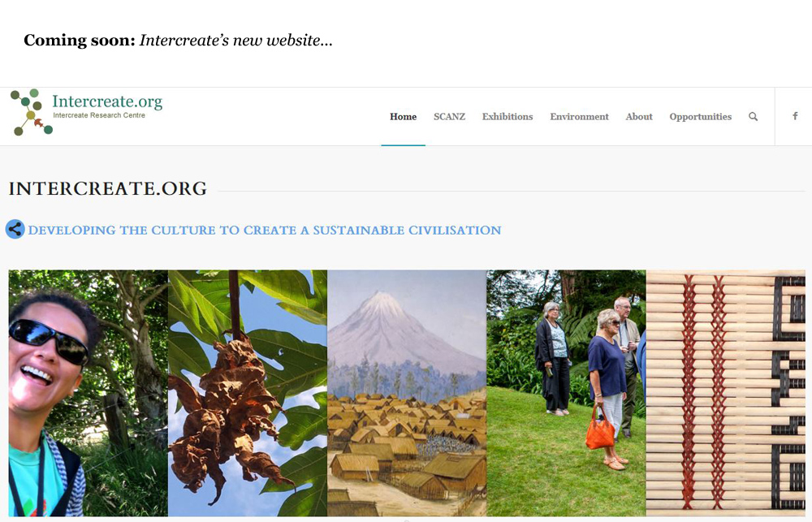Open the people on lawn photo
The image size is (812, 522).
[x=567, y=393]
